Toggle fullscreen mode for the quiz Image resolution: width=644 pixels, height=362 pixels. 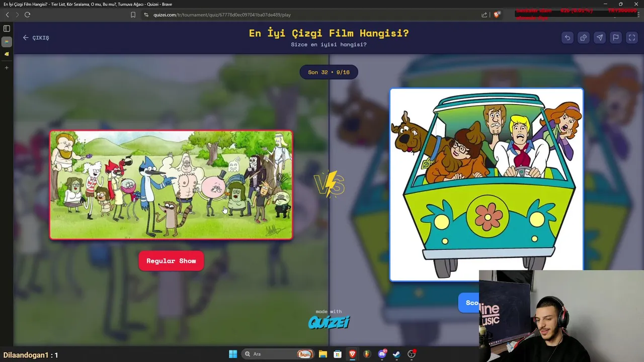click(x=631, y=38)
